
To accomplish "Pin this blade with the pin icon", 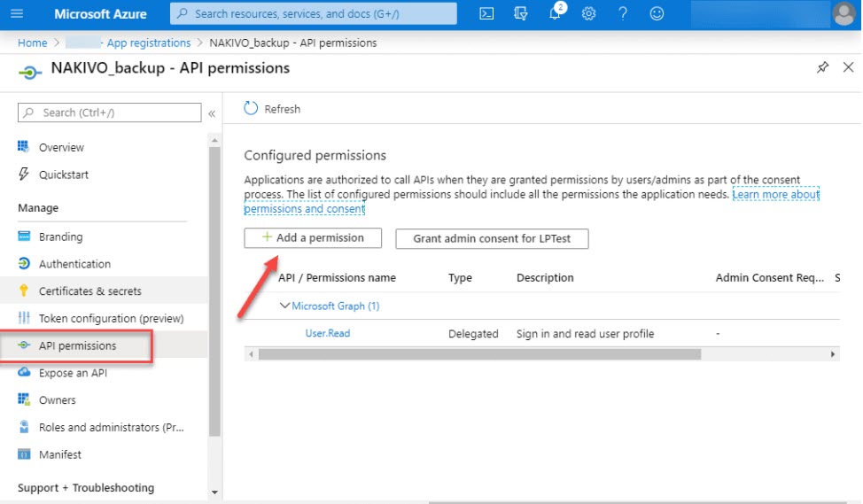I will 822,68.
